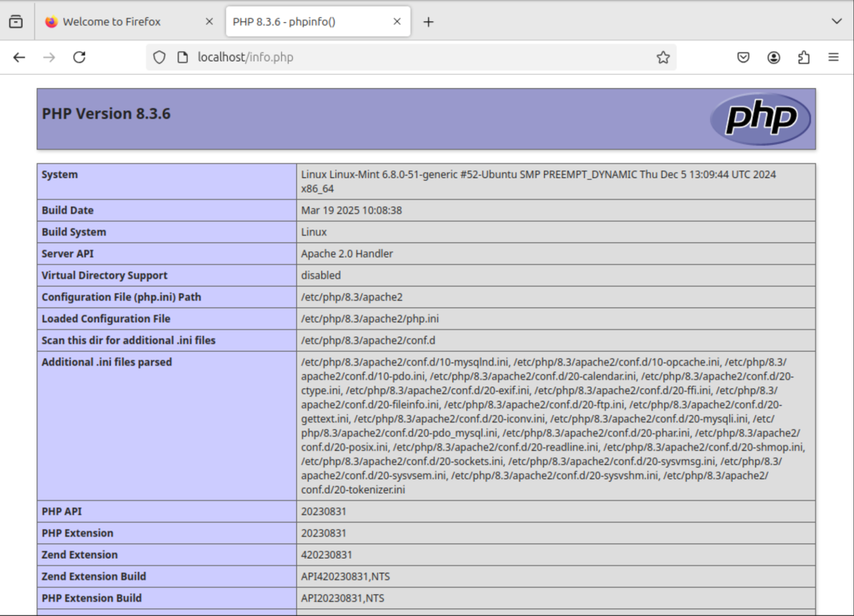Open the Firefox account icon
This screenshot has width=854, height=616.
pos(773,57)
